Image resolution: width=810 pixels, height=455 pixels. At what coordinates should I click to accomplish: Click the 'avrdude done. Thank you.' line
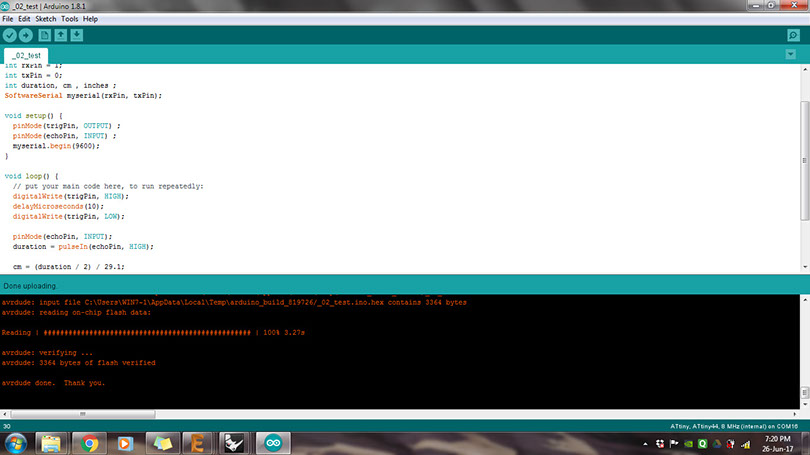point(53,383)
